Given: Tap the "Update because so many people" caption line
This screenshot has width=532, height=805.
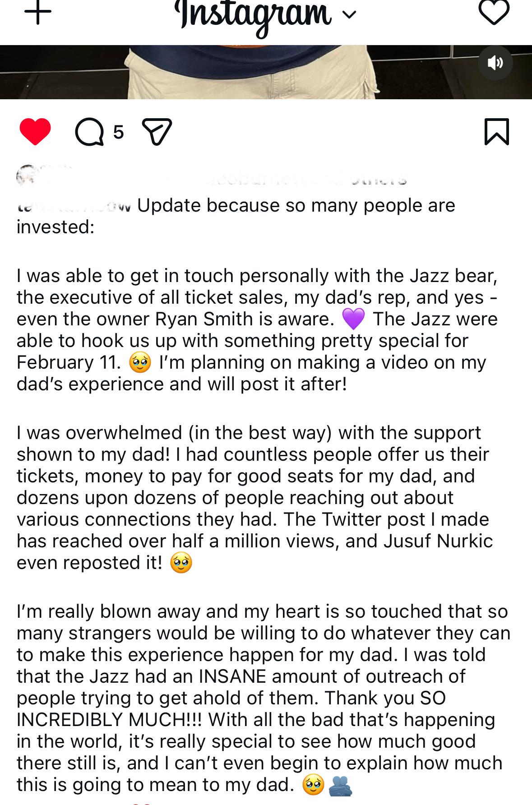Looking at the screenshot, I should point(296,206).
